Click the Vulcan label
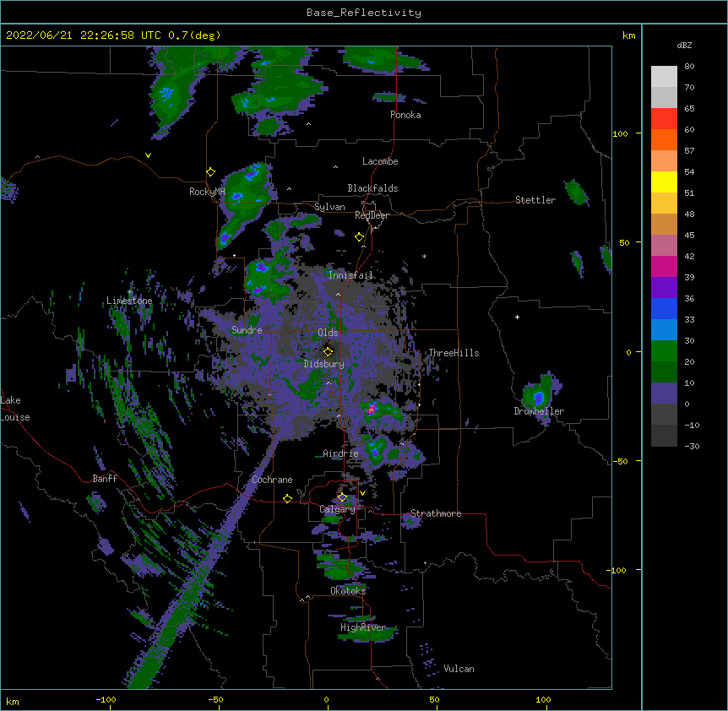The image size is (728, 711). pos(459,669)
